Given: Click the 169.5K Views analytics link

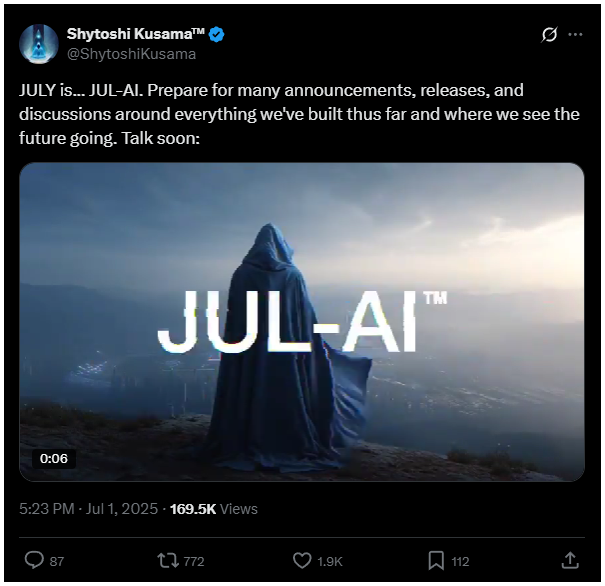Looking at the screenshot, I should click(213, 509).
